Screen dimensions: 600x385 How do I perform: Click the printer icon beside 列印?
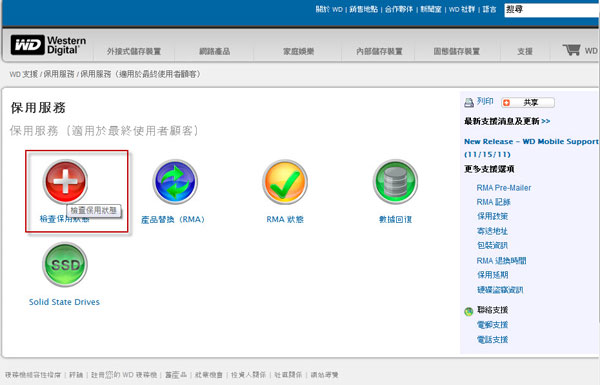(x=469, y=102)
